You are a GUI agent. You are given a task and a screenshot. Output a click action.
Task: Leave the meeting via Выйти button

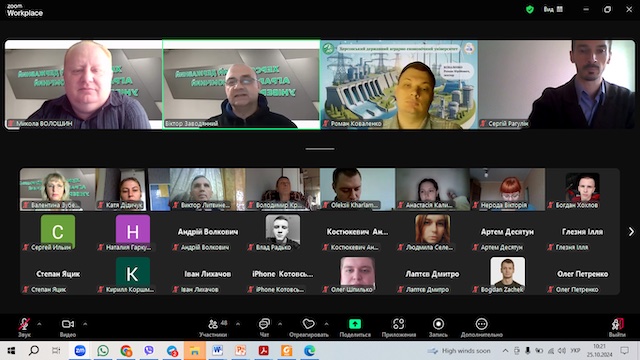617,328
